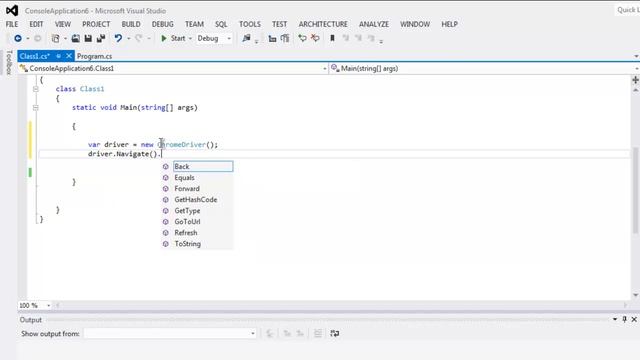
Task: Open the TEST menu
Action: point(280,24)
